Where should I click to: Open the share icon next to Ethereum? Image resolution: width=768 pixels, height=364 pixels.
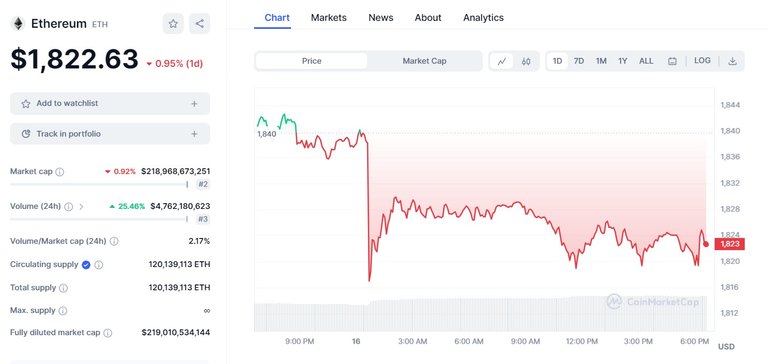pyautogui.click(x=199, y=24)
